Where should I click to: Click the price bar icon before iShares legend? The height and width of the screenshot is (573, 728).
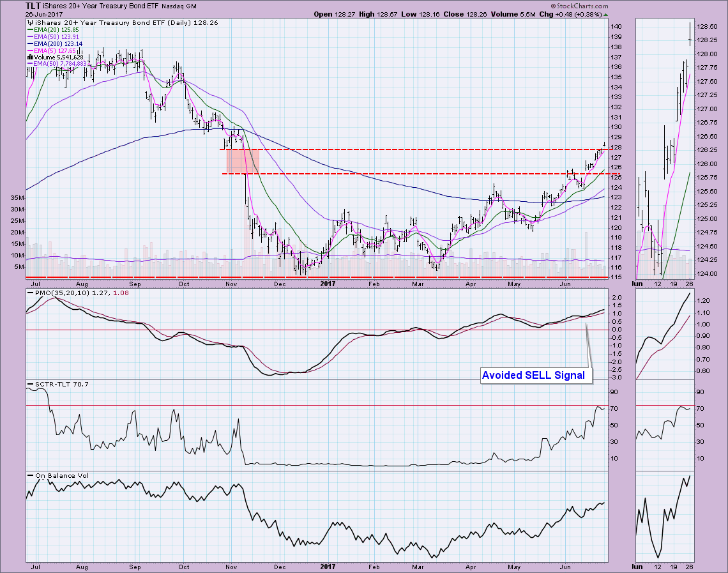(29, 21)
